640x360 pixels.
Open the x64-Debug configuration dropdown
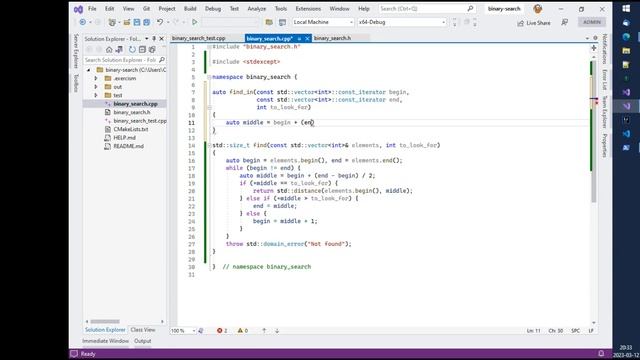(443, 22)
